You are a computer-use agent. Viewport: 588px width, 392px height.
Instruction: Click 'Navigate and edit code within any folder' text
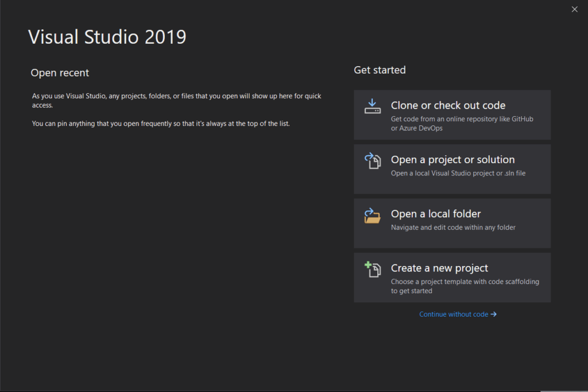pos(453,228)
